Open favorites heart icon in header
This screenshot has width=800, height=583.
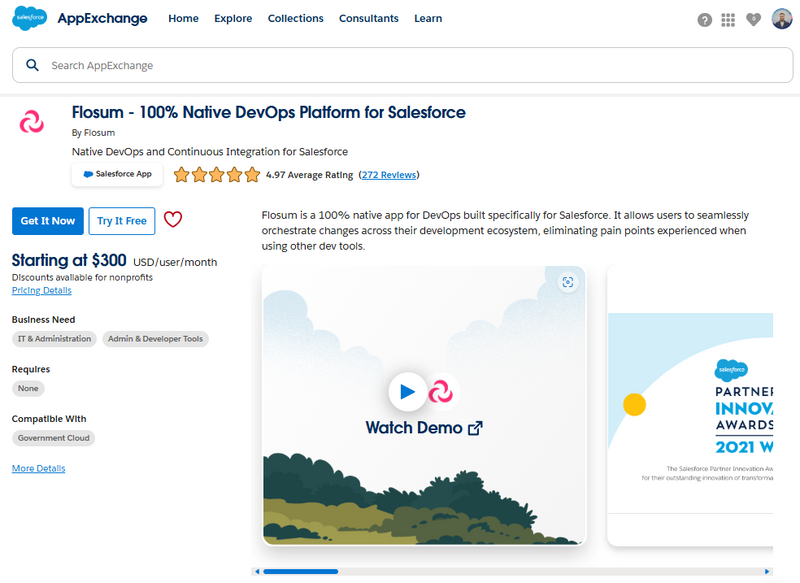pyautogui.click(x=754, y=19)
